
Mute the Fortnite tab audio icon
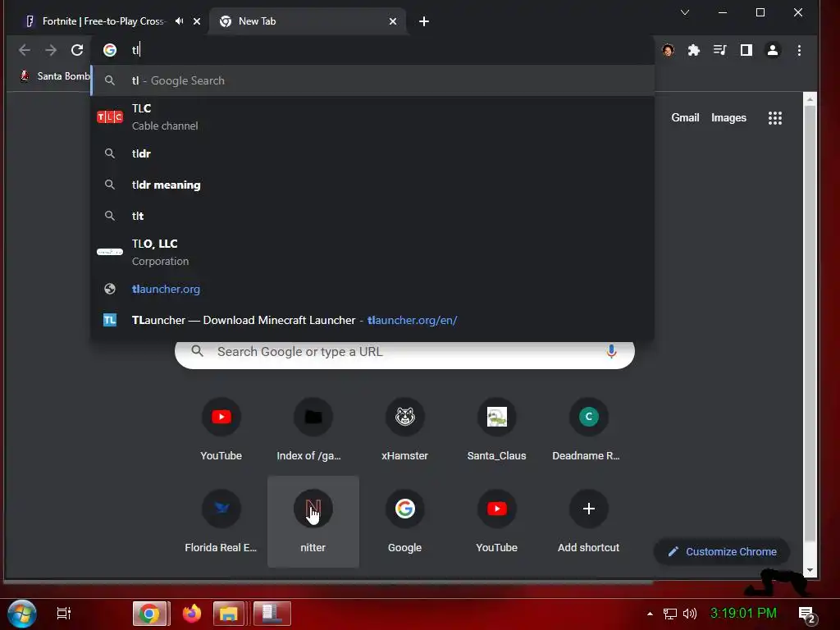[180, 21]
